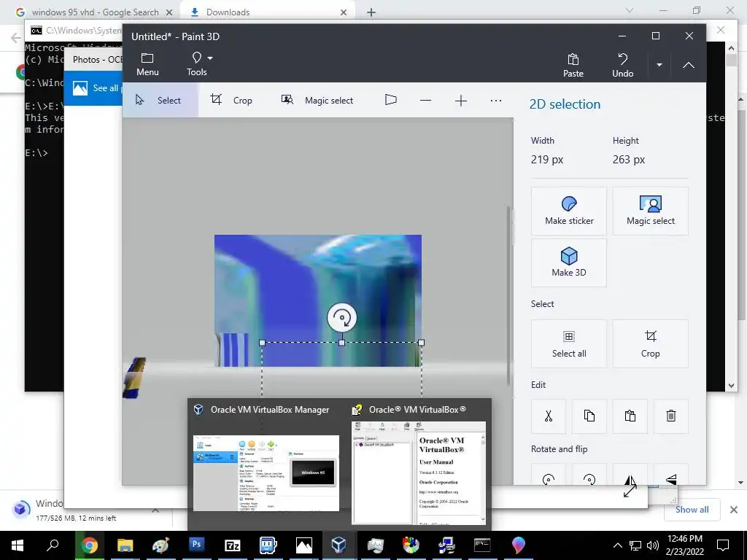
Task: Click the Select all button
Action: (x=569, y=343)
